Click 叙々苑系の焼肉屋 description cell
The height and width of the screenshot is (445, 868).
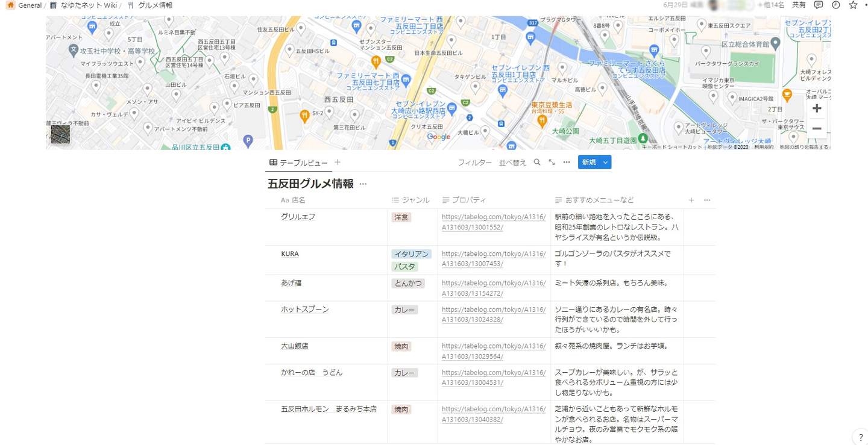coord(617,351)
